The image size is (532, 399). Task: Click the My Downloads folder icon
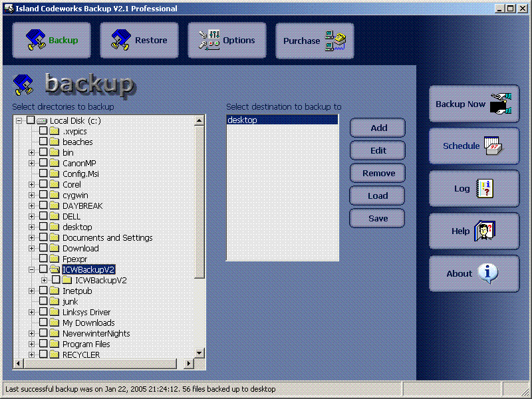[x=55, y=323]
